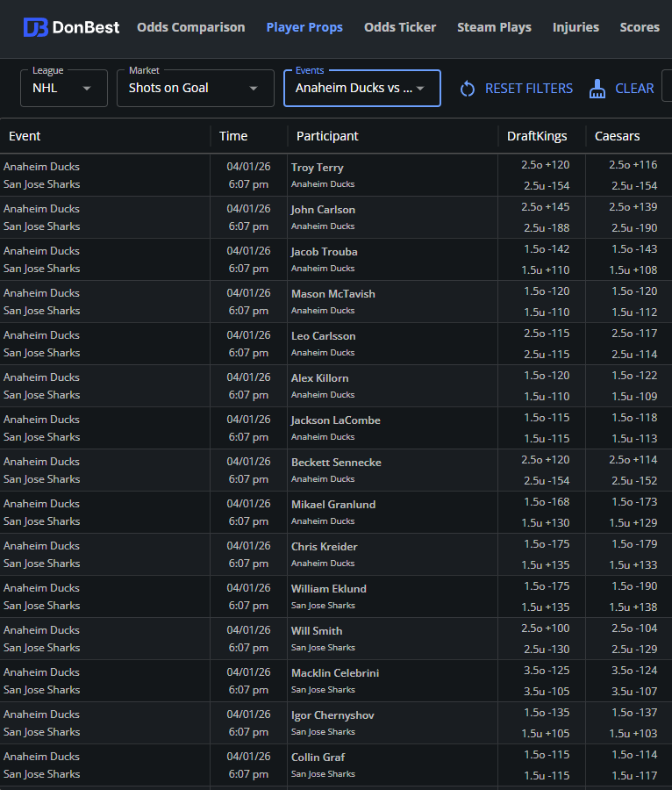Select participant Troy Terry
This screenshot has width=672, height=790.
317,168
